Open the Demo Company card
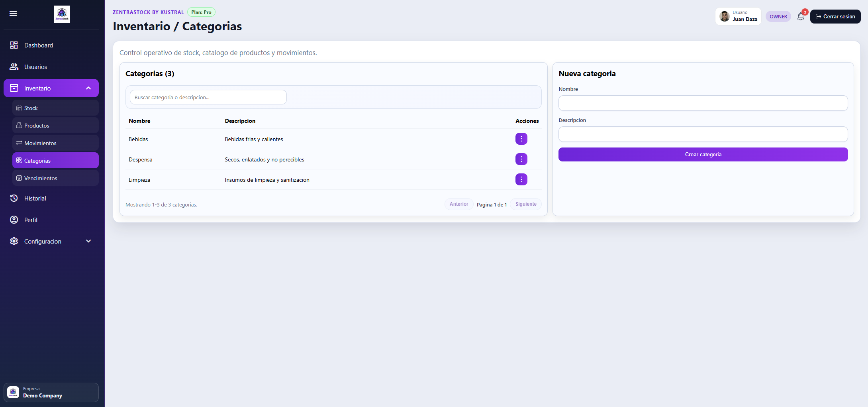This screenshot has width=868, height=407. (x=51, y=393)
